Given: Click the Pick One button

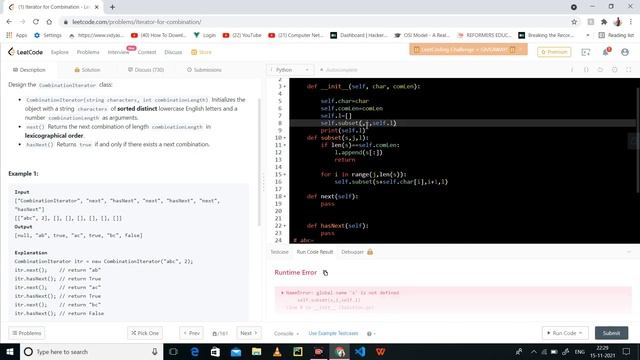Looking at the screenshot, I should [144, 333].
